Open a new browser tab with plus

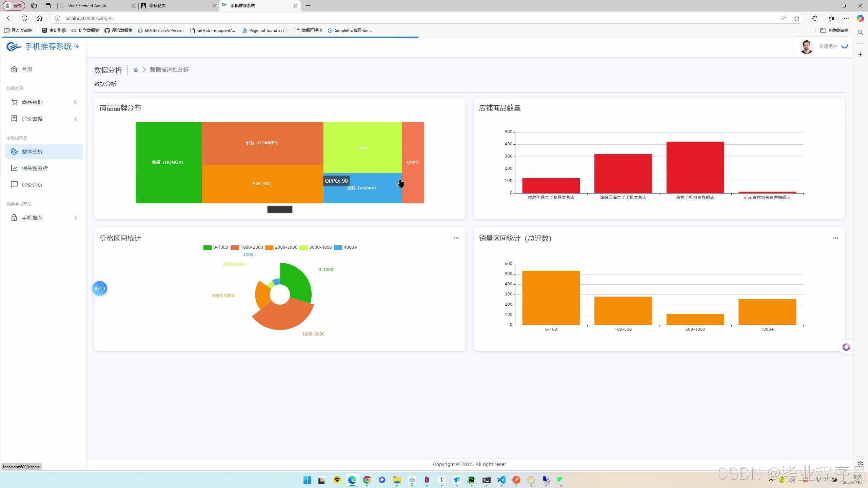[x=308, y=6]
